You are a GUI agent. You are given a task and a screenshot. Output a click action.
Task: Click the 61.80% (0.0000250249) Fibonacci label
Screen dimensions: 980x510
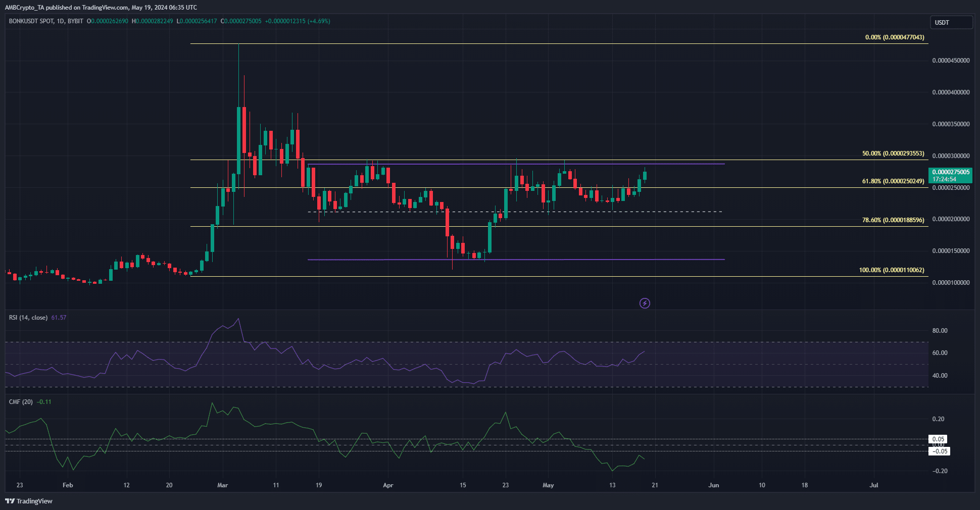pyautogui.click(x=893, y=181)
